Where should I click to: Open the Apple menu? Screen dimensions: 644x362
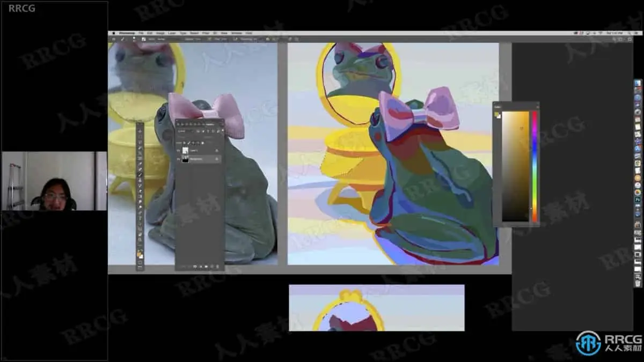click(x=114, y=33)
